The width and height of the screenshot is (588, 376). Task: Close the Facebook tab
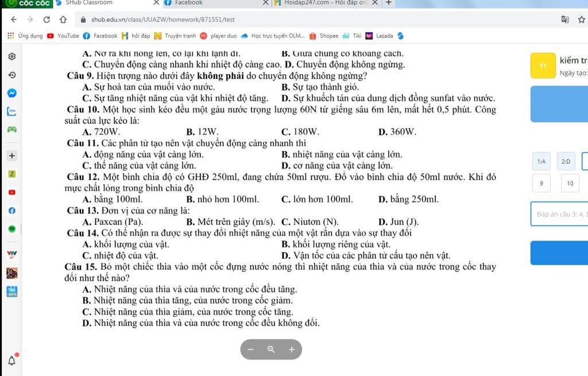pyautogui.click(x=265, y=3)
